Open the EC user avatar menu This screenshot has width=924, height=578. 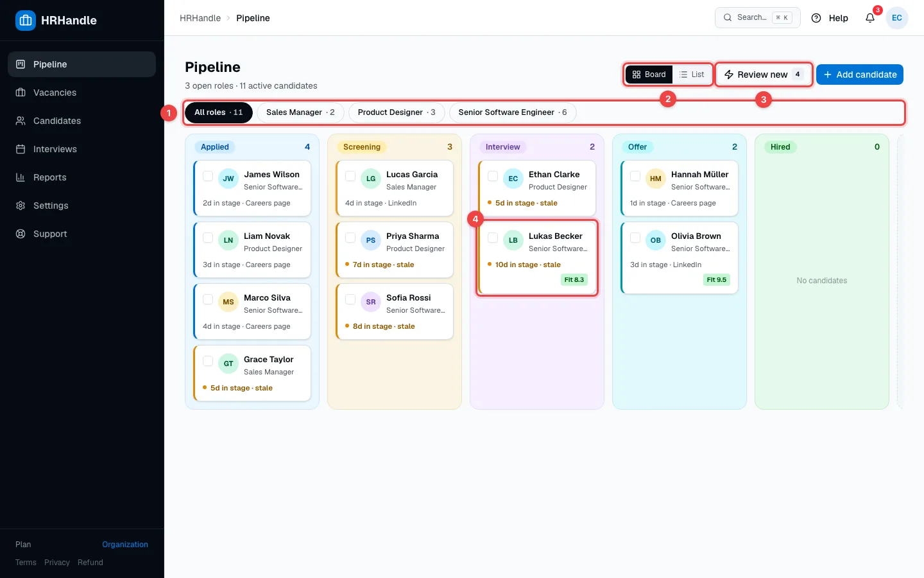pos(897,18)
